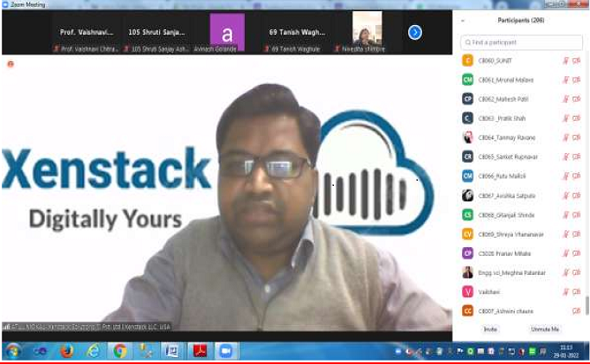Click the taskbar clock and date

pyautogui.click(x=566, y=351)
